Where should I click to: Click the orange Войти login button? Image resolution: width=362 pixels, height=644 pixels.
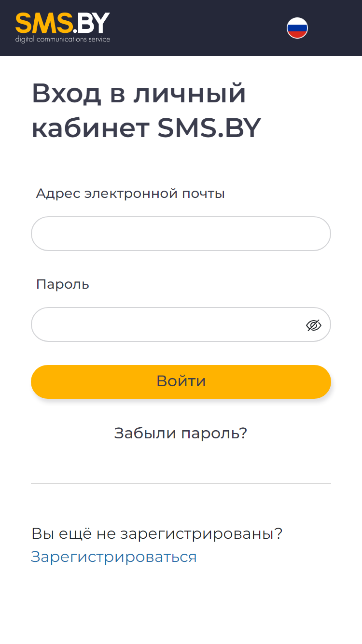(181, 381)
